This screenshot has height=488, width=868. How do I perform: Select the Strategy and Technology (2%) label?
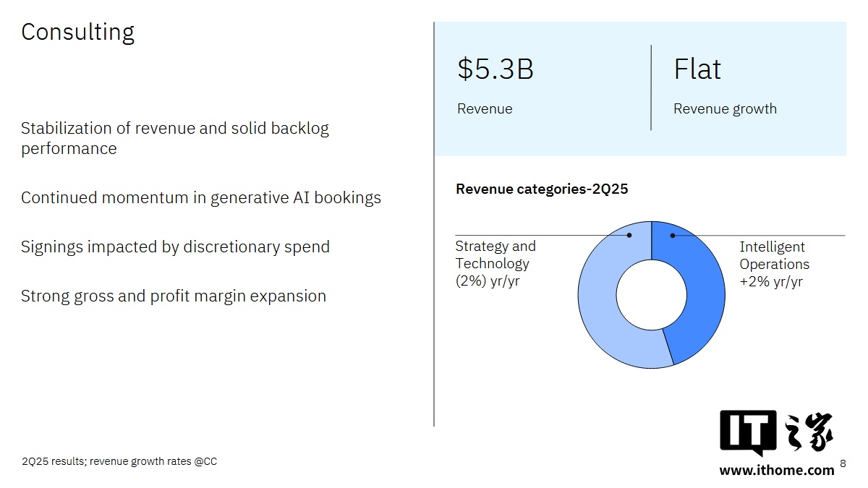click(x=495, y=264)
